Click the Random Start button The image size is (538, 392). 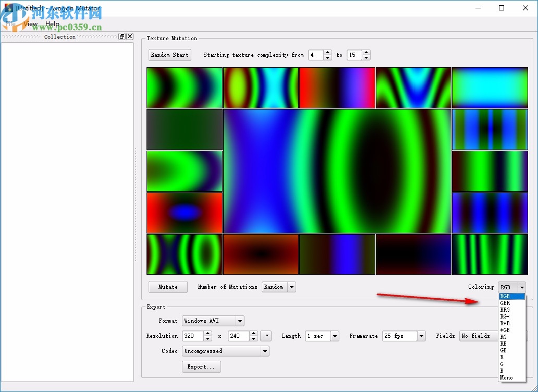[169, 55]
